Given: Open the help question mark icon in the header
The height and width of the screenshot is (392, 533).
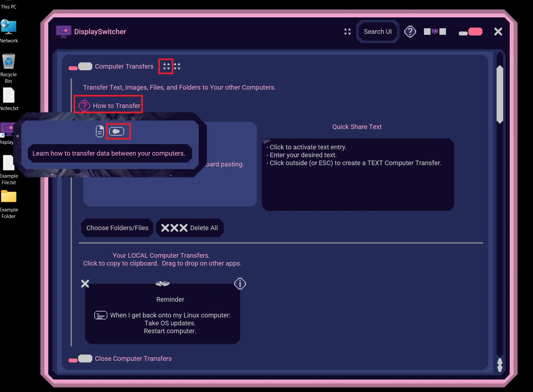Looking at the screenshot, I should tap(410, 32).
